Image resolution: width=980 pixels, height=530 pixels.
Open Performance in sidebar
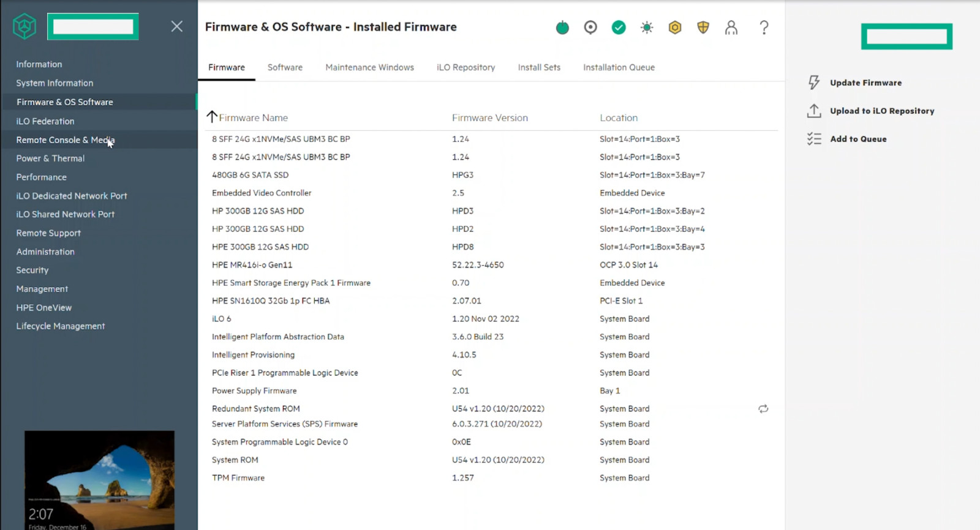(x=41, y=177)
